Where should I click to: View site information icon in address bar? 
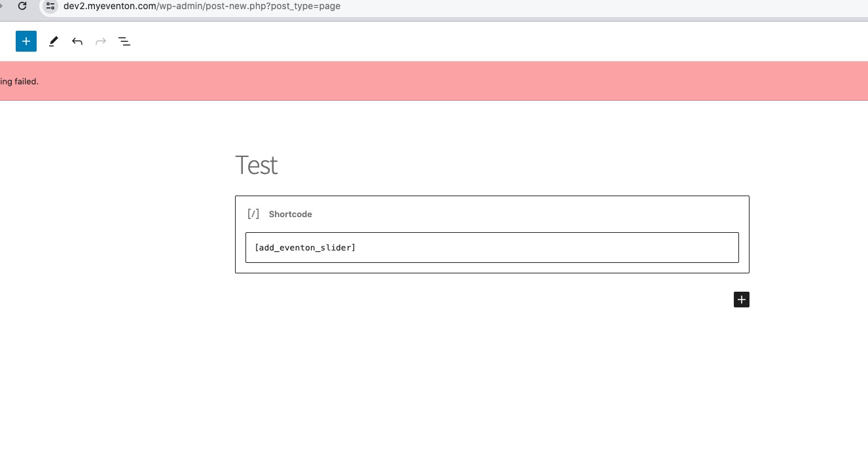[50, 6]
